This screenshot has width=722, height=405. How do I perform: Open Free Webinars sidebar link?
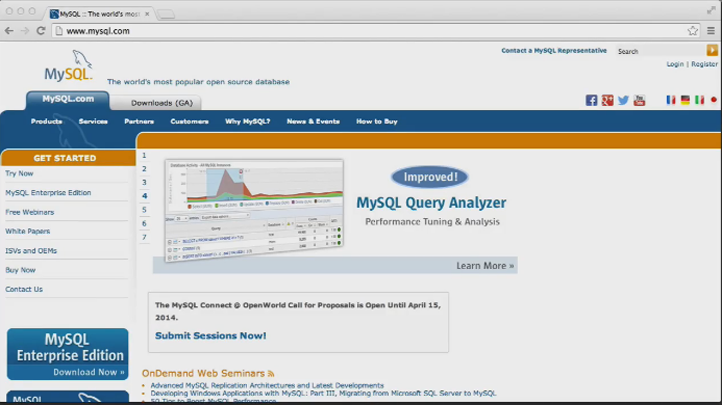[x=29, y=212]
